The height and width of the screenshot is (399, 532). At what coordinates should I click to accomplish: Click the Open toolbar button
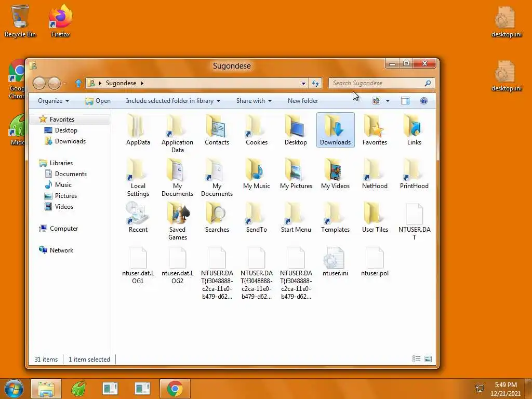click(98, 101)
